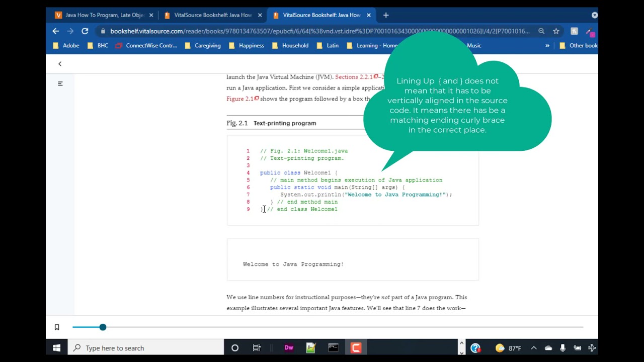The image size is (644, 362).
Task: Open the Adobe bookmarks folder
Action: [x=66, y=46]
